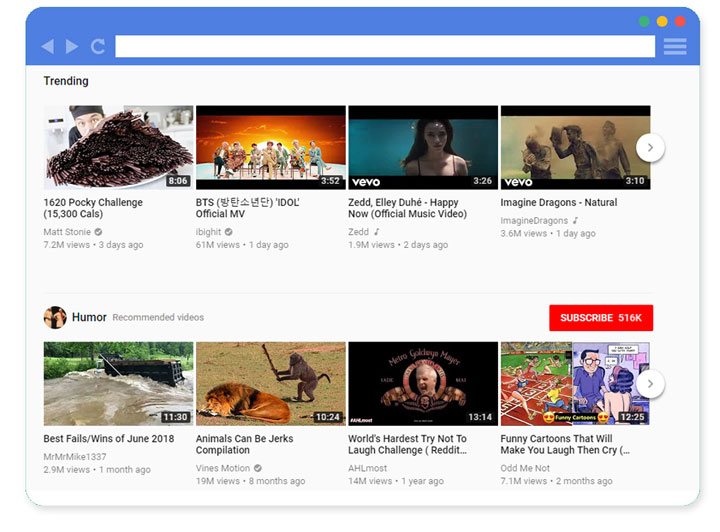This screenshot has height=532, width=720.
Task: Visit the Vines Motion channel
Action: click(x=223, y=468)
